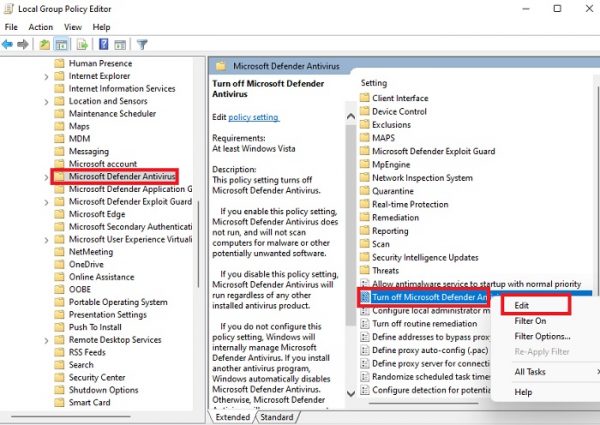Click the settings list horizontal scrollbar

[x=424, y=403]
